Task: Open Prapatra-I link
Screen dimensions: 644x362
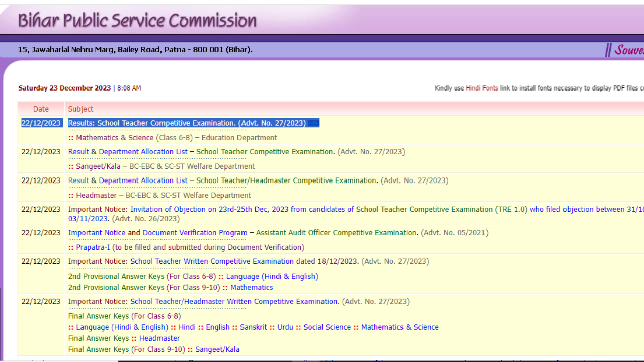Action: point(93,247)
